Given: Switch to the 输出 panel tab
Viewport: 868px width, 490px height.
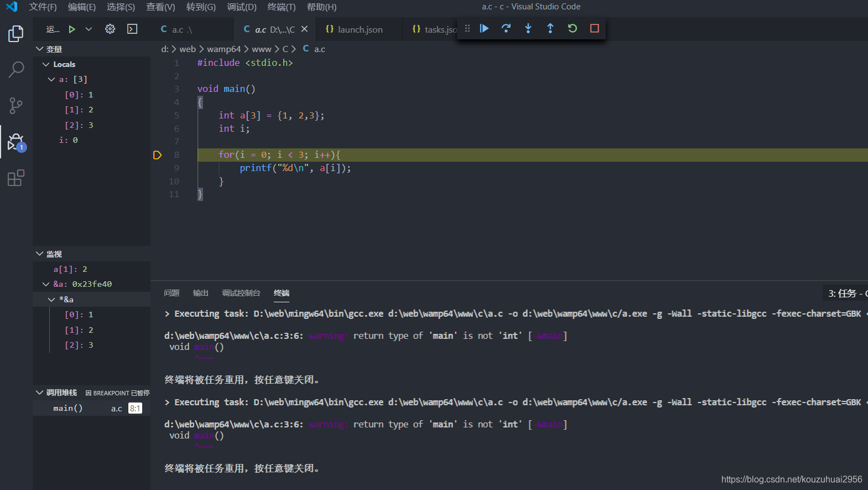Looking at the screenshot, I should click(x=200, y=293).
